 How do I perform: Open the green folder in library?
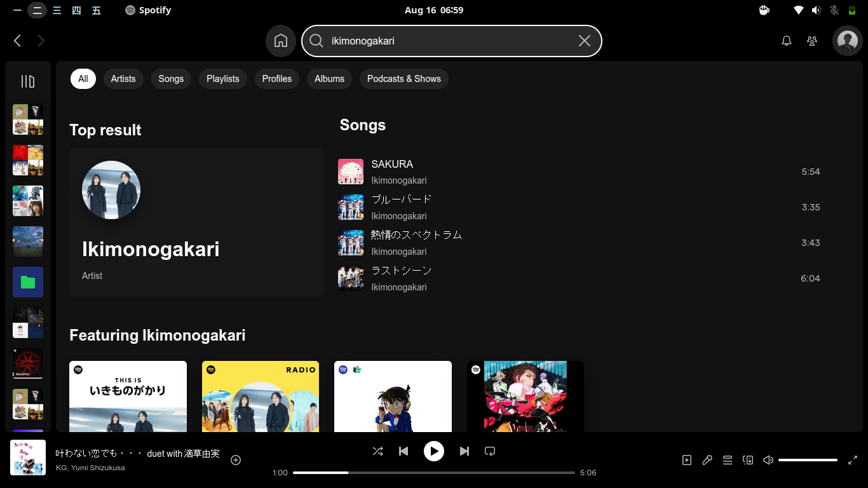click(28, 282)
